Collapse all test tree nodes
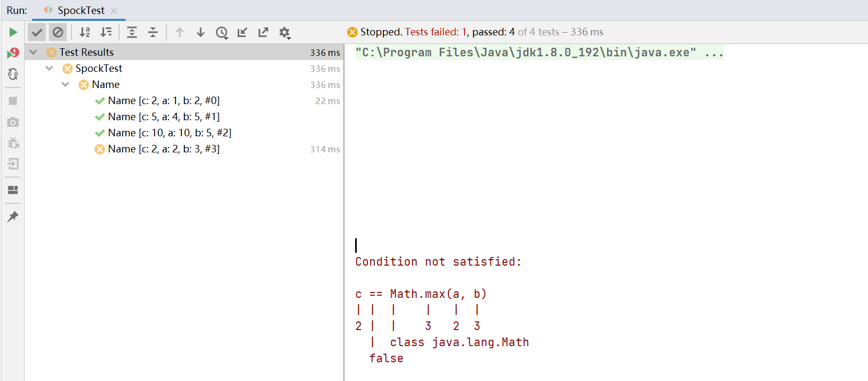The width and height of the screenshot is (868, 381). 153,32
